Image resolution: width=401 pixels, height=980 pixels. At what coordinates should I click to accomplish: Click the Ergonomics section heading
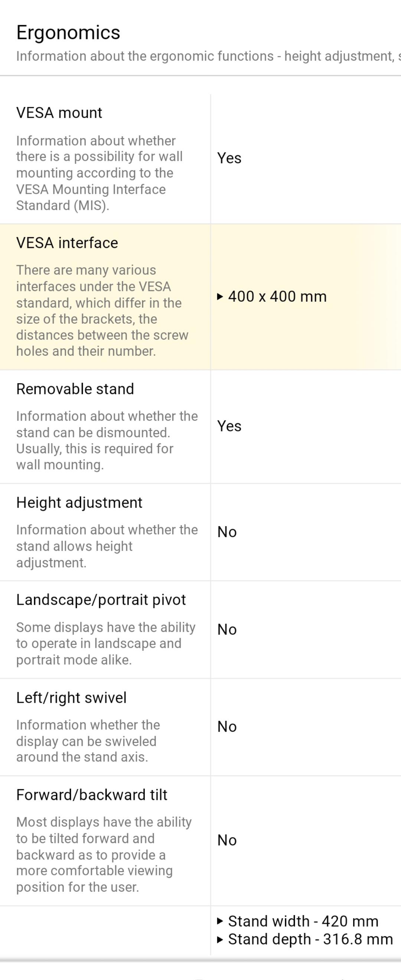tap(68, 32)
